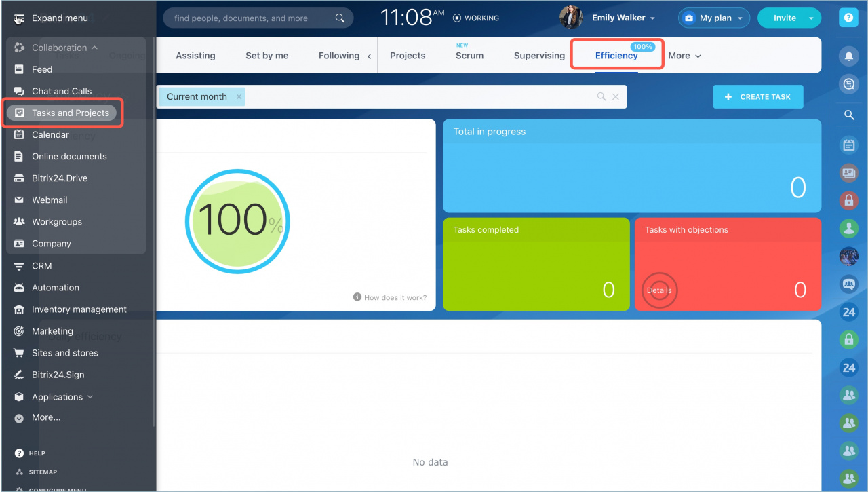Open the Automation section
The height and width of the screenshot is (492, 868).
[56, 288]
